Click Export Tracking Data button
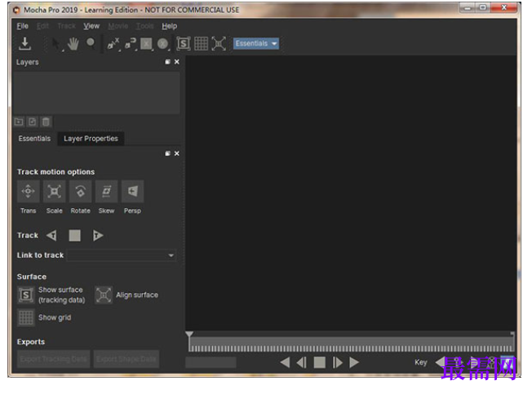 click(x=54, y=359)
